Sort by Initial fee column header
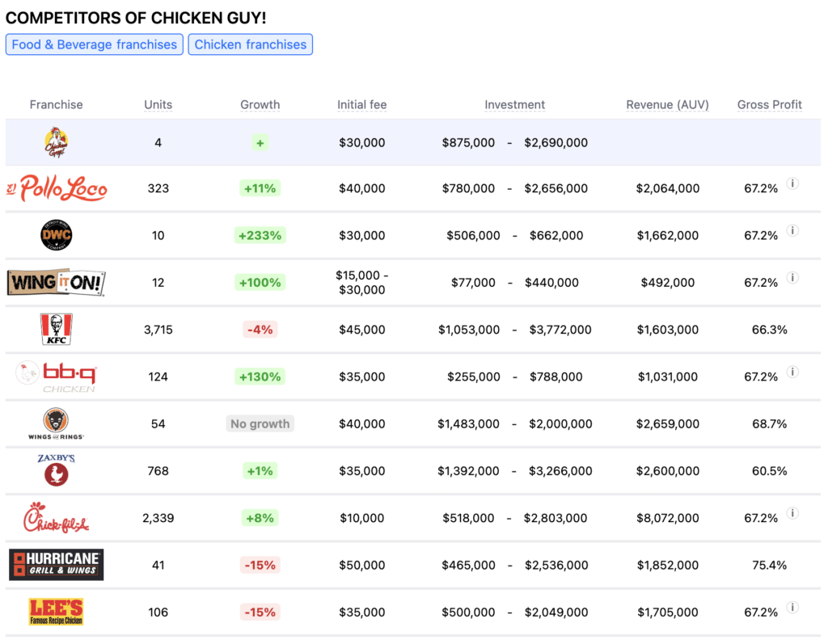 pos(361,104)
